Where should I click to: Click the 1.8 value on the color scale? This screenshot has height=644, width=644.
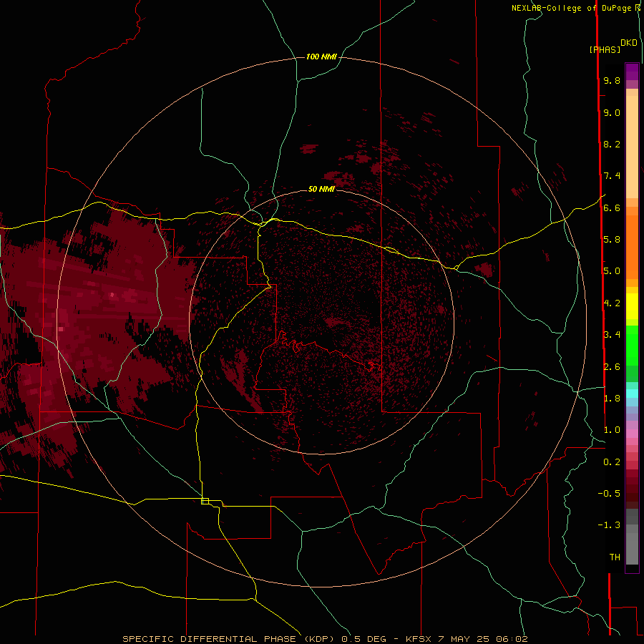tap(612, 398)
